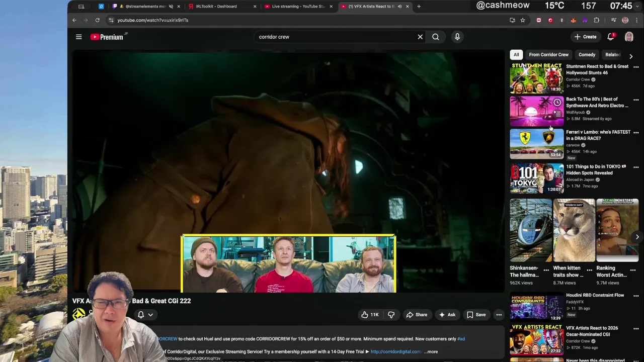Image resolution: width=644 pixels, height=362 pixels.
Task: Open the Shinkansen short
Action: tap(531, 230)
